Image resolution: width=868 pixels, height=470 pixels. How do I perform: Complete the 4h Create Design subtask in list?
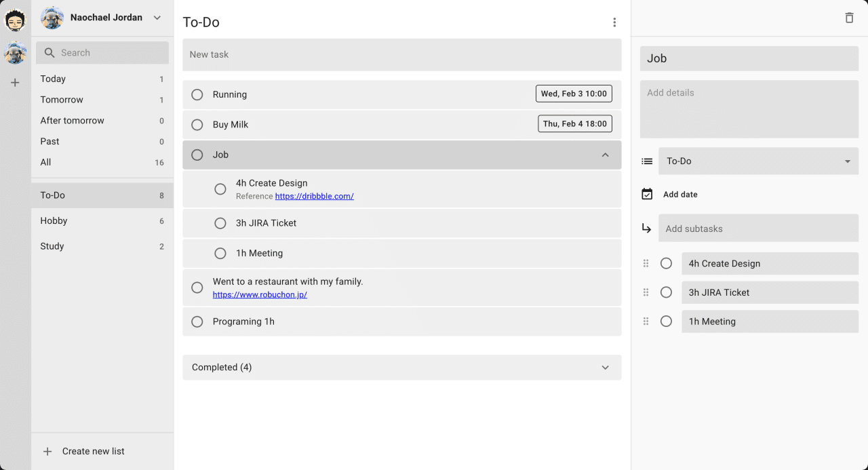220,189
